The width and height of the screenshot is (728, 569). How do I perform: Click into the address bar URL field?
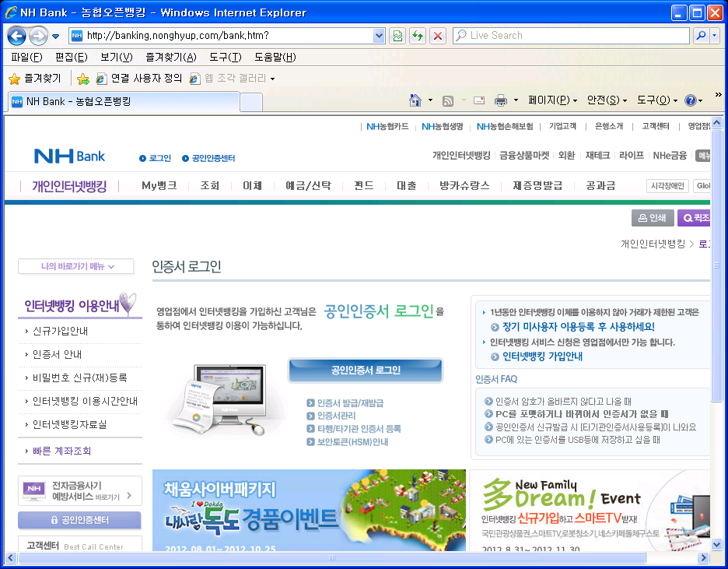click(227, 36)
